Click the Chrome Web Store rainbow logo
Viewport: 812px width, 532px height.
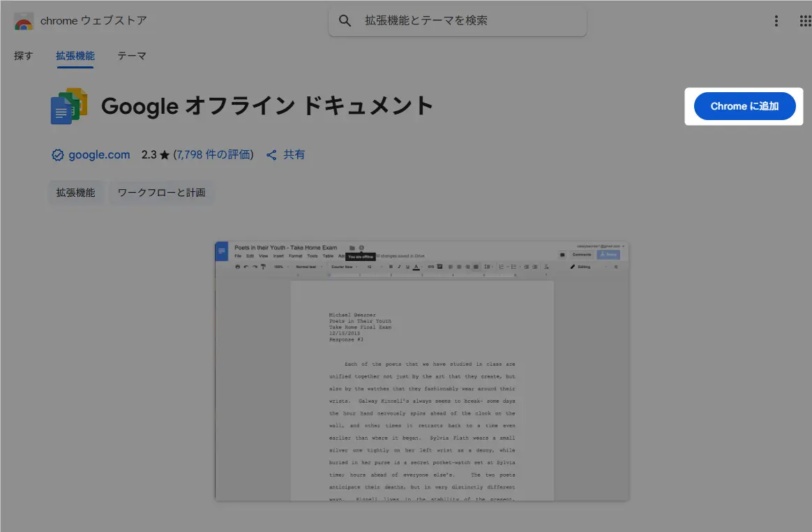point(24,21)
